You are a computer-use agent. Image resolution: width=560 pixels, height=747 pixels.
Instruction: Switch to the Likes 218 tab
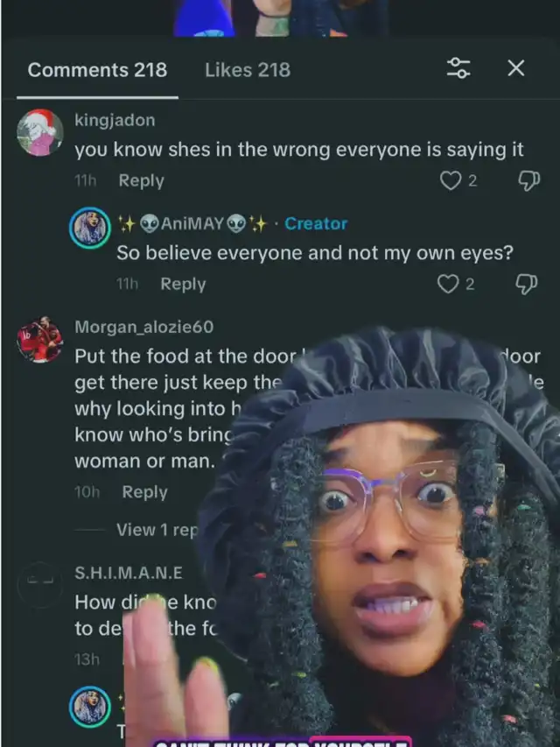(248, 70)
